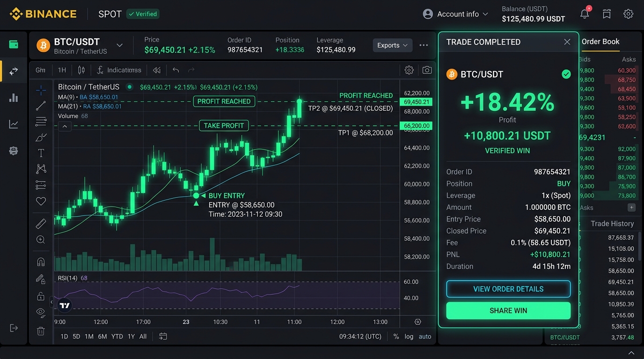This screenshot has width=644, height=359.
Task: Open notifications bell icon
Action: [x=585, y=14]
